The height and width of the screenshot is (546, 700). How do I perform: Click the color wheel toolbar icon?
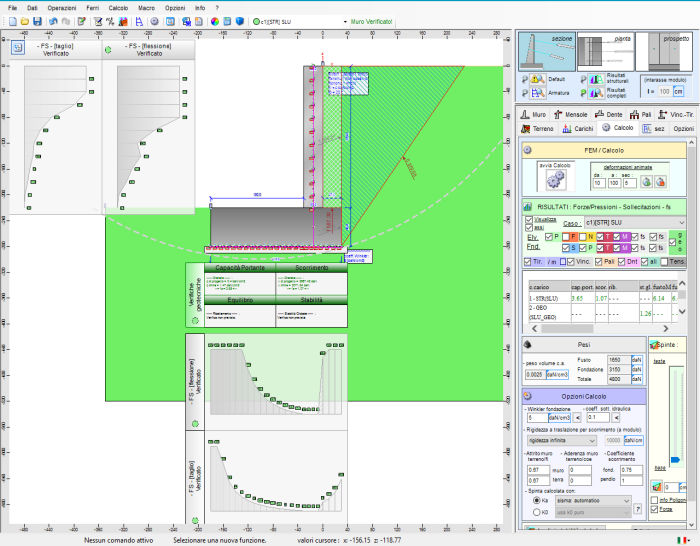coord(215,21)
